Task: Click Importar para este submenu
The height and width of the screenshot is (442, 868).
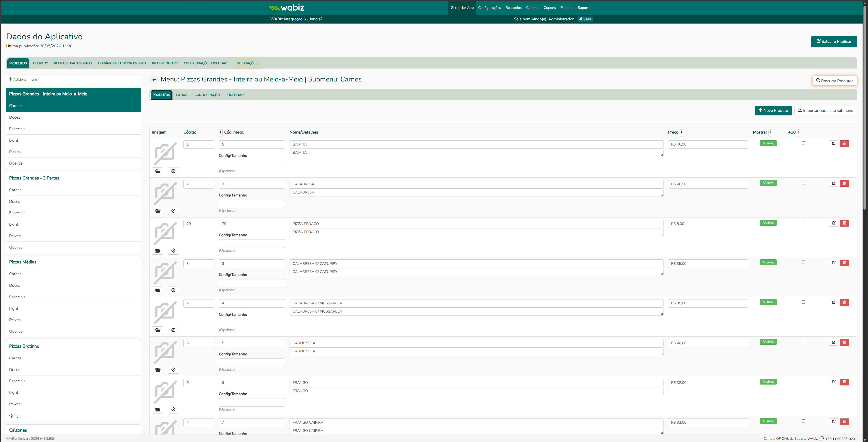Action: (825, 111)
